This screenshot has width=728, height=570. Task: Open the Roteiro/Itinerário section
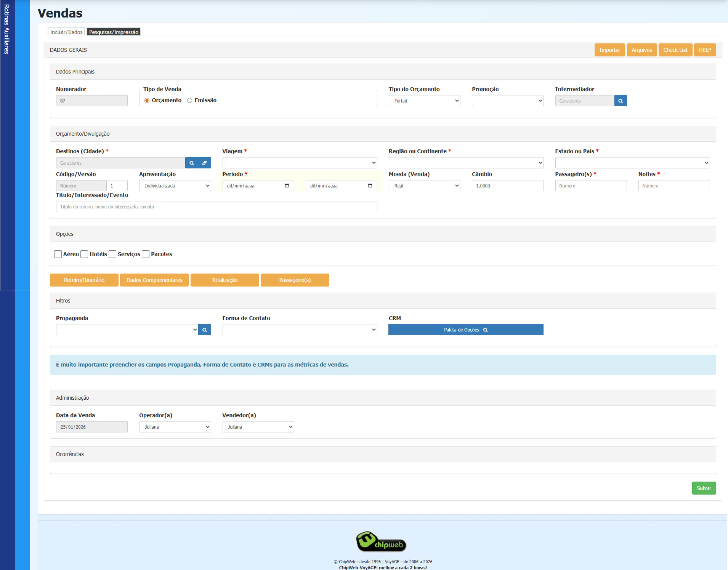[84, 280]
